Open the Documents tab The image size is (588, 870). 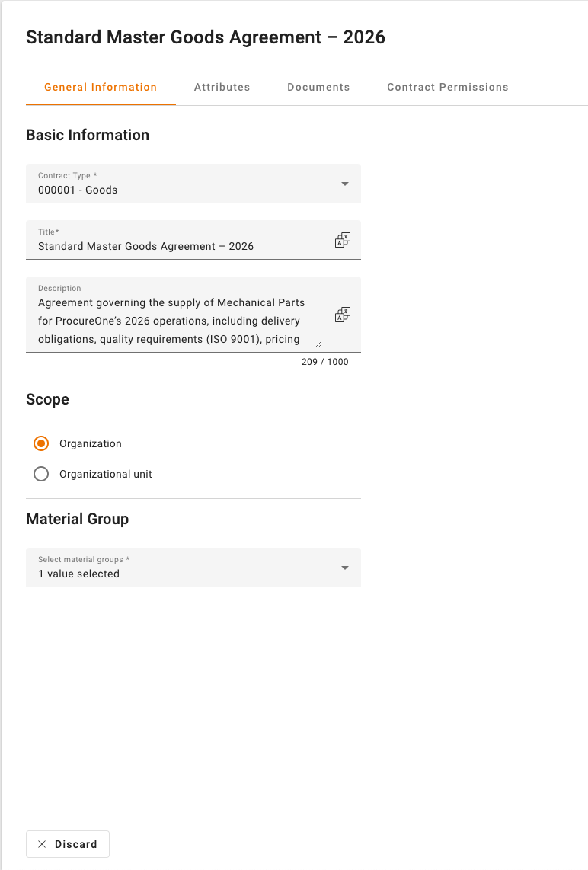point(318,87)
